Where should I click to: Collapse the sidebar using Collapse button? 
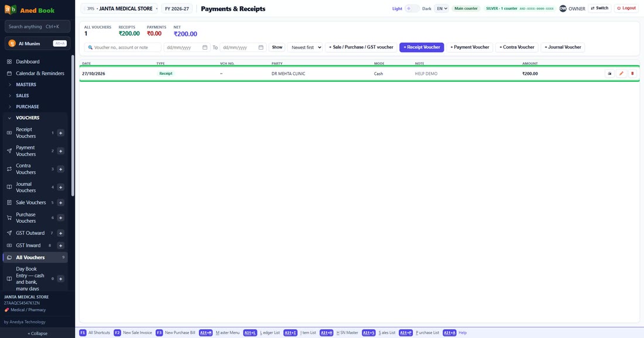[37, 333]
